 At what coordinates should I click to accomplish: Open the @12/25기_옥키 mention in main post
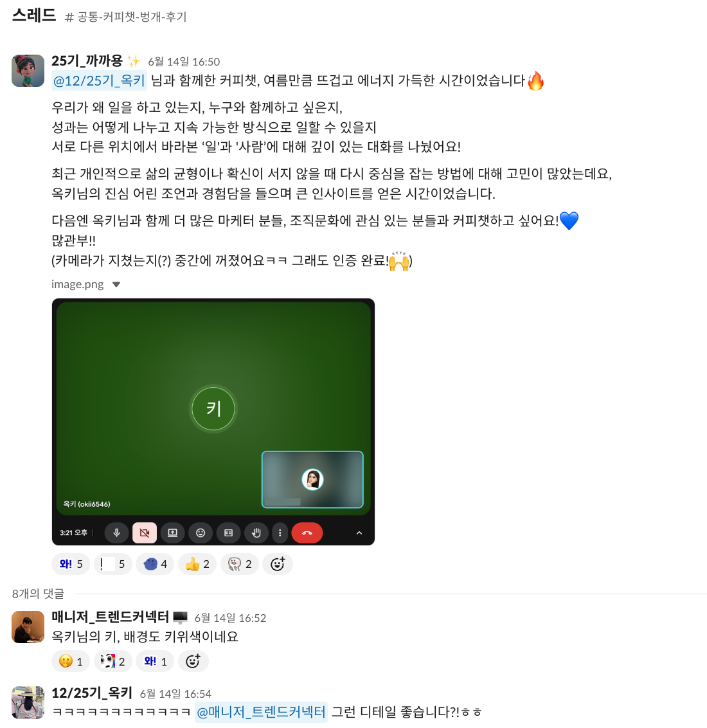pos(99,80)
